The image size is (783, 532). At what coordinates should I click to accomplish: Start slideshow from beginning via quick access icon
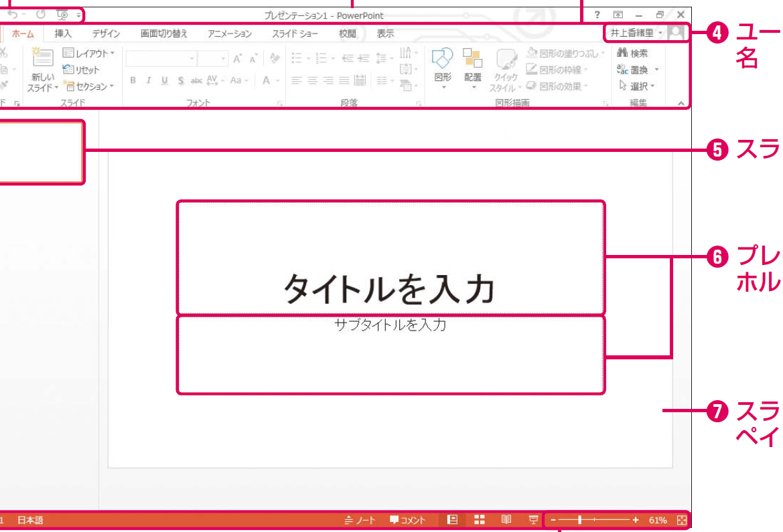tap(62, 15)
